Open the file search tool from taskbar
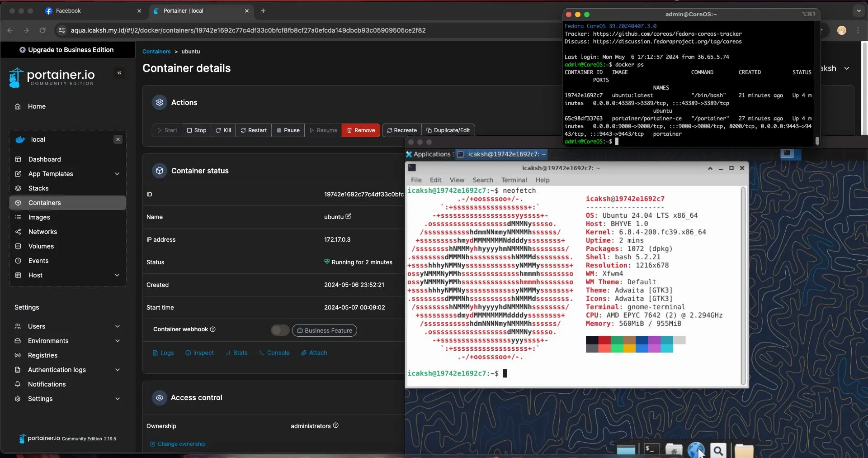 pyautogui.click(x=718, y=450)
